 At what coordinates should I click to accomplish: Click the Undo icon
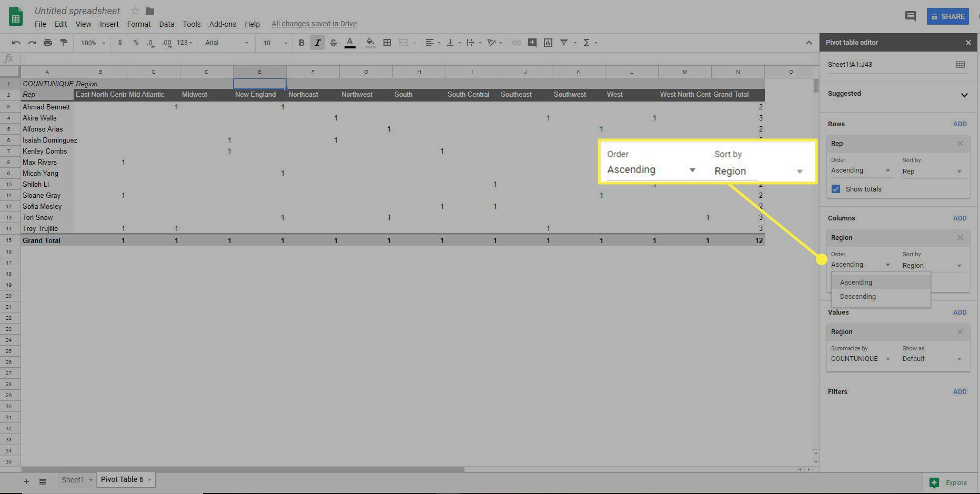coord(16,43)
